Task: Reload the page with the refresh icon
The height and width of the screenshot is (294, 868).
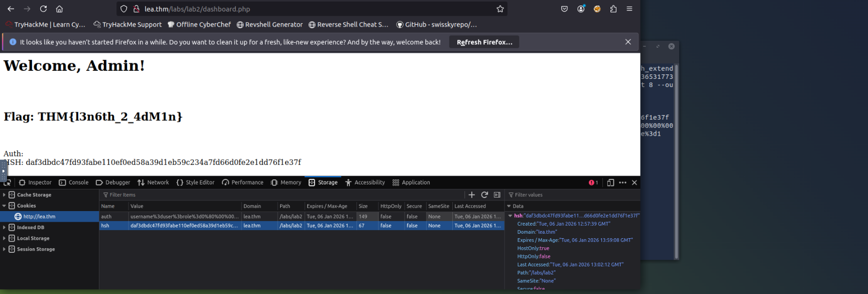Action: 43,9
